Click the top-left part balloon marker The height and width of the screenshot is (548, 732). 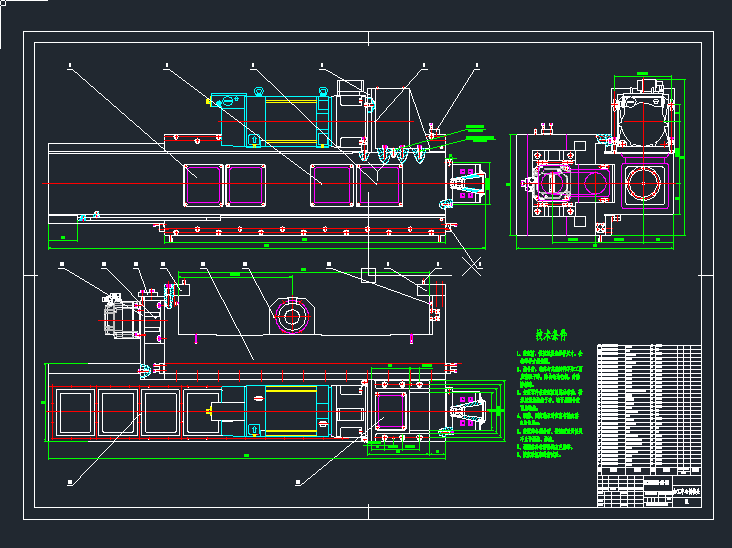[x=70, y=67]
